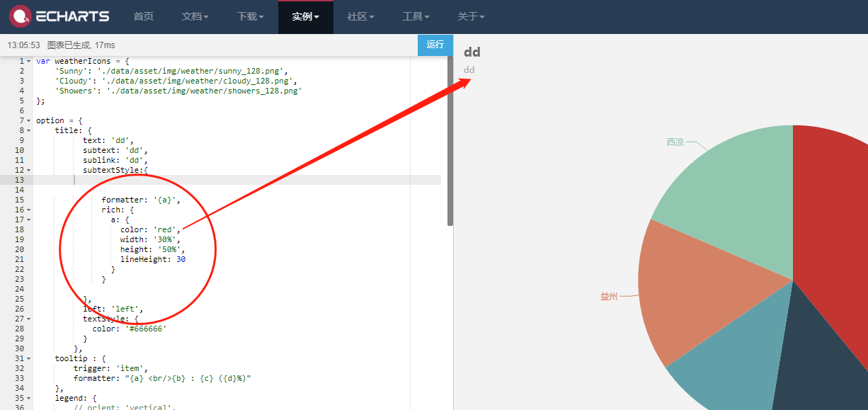The image size is (868, 410).
Task: Click the color: 'red' code line
Action: (151, 229)
